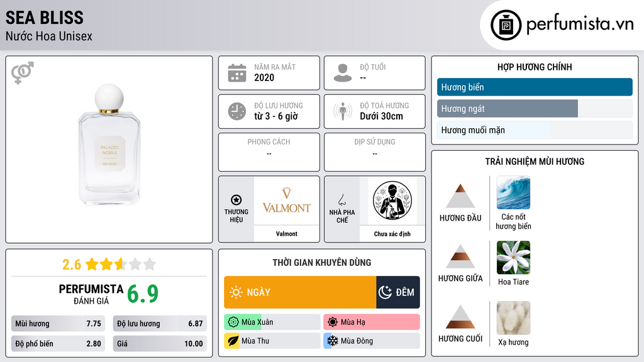Image resolution: width=644 pixels, height=362 pixels.
Task: Click the PERFUMISTA ĐÁNH GIÁ label
Action: pos(91,294)
